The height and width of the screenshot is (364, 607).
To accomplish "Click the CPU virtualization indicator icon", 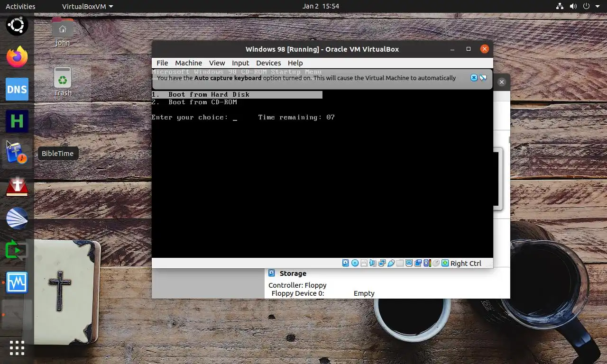I will [x=427, y=263].
